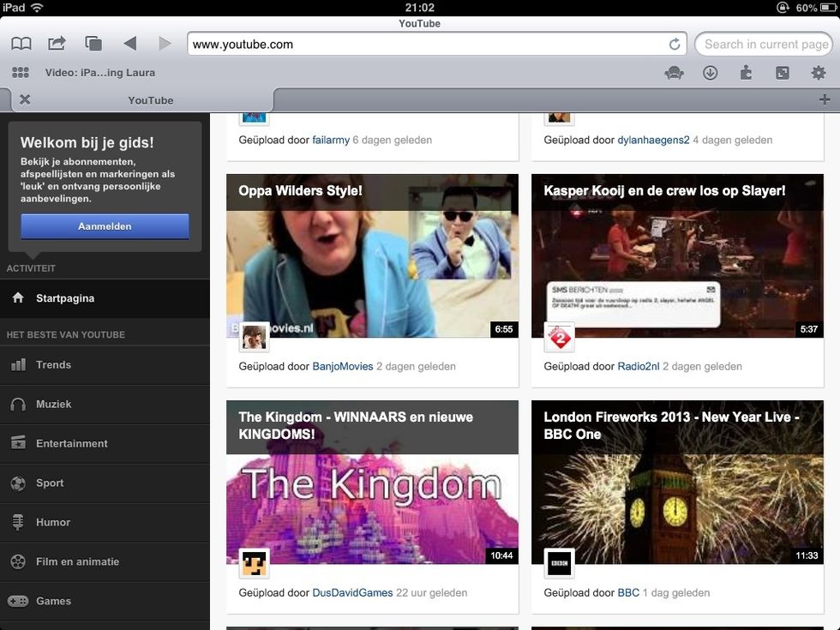Open the Downloads list icon
The image size is (840, 630).
click(x=711, y=74)
